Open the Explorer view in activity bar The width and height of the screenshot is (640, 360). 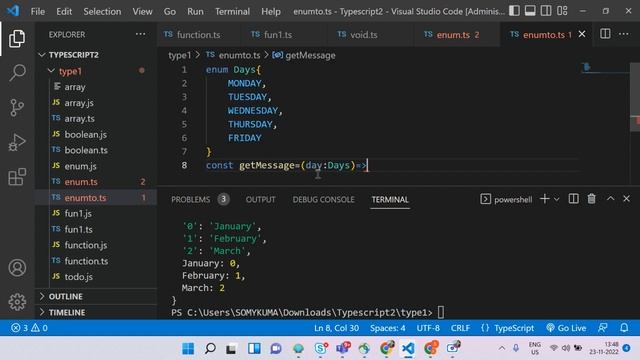tap(17, 38)
